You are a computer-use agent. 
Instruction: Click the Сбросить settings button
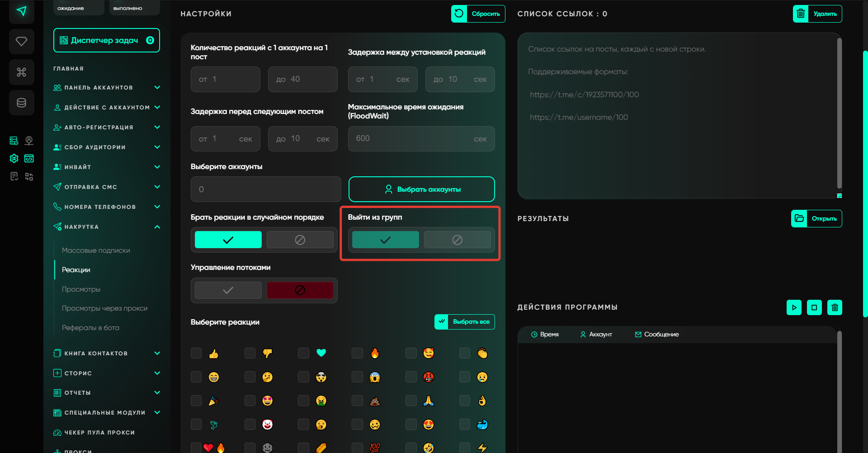478,14
